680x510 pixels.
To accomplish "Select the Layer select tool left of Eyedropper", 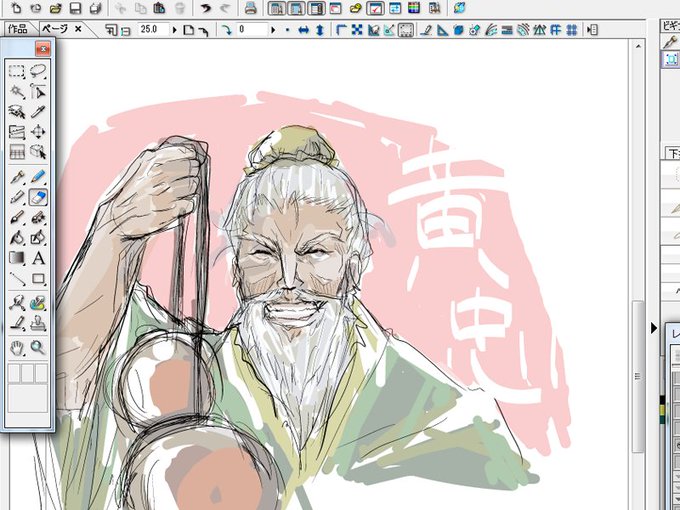I will [17, 112].
